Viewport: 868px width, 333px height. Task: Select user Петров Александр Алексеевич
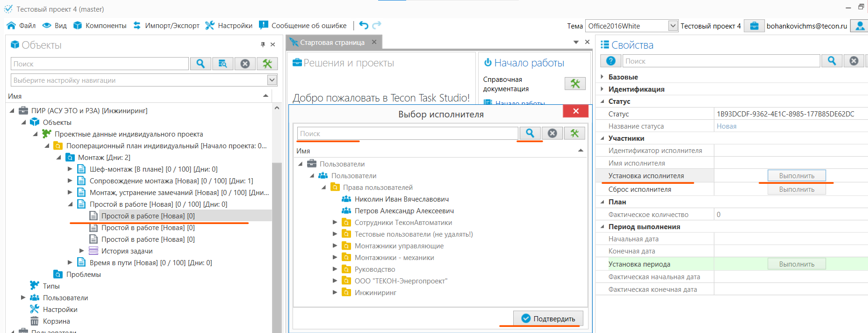click(404, 211)
